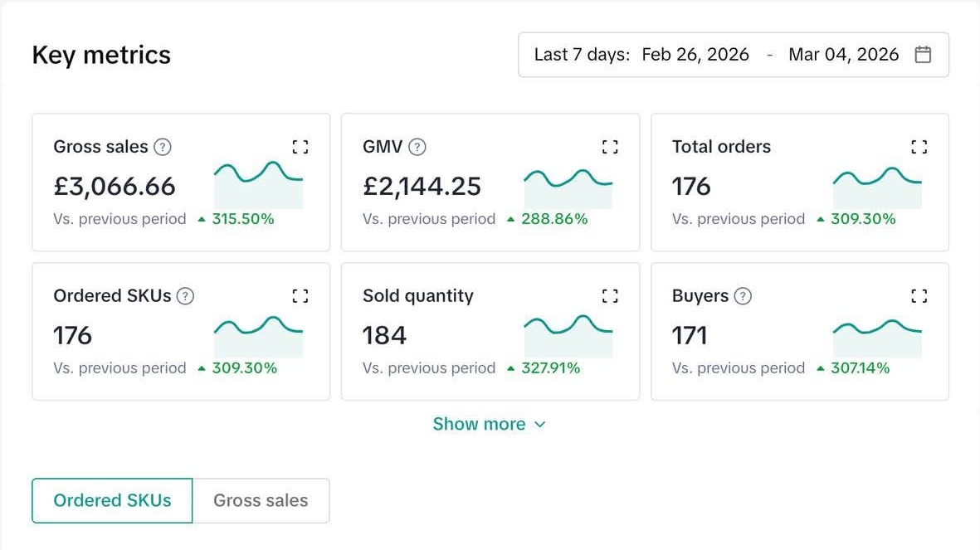The height and width of the screenshot is (550, 980).
Task: Click the Gross sales help question icon
Action: click(x=163, y=147)
